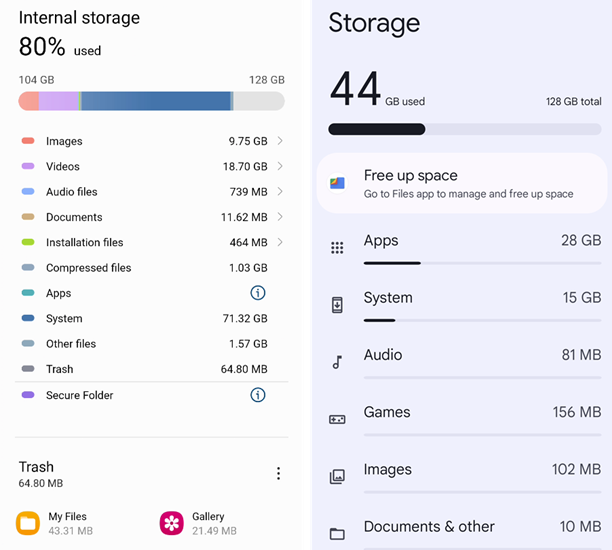
Task: Tap the System 71.32 GB value
Action: [x=245, y=319]
